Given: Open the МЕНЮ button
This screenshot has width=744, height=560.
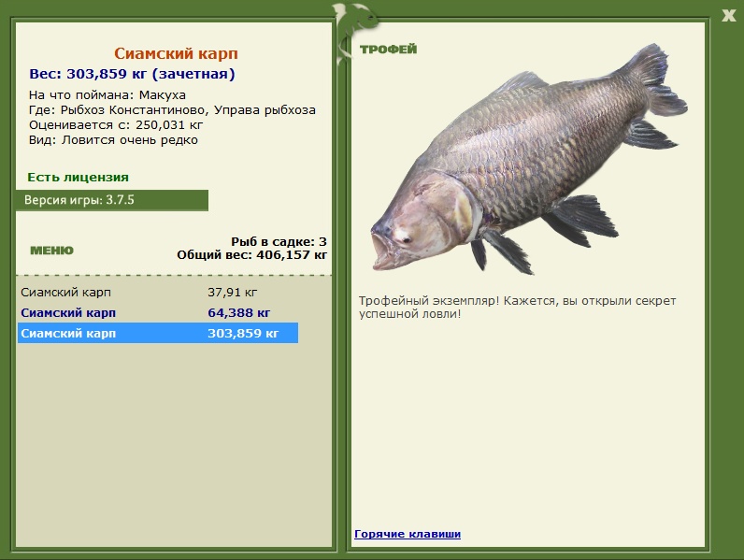Looking at the screenshot, I should pyautogui.click(x=51, y=251).
